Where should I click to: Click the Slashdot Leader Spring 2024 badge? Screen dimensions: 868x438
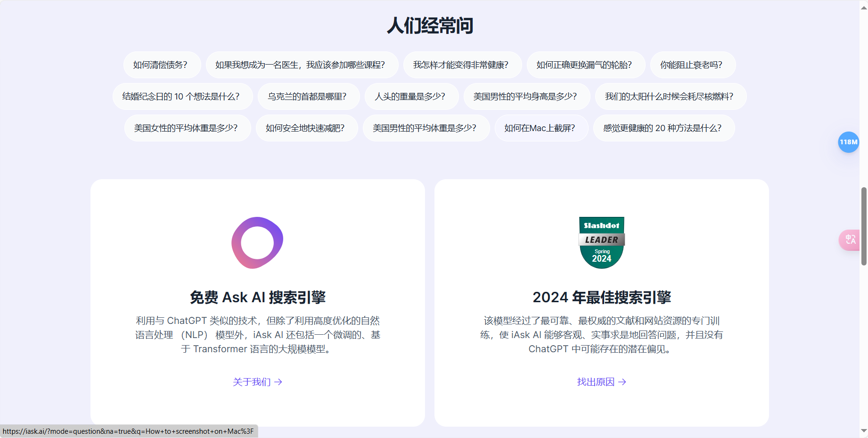point(601,242)
